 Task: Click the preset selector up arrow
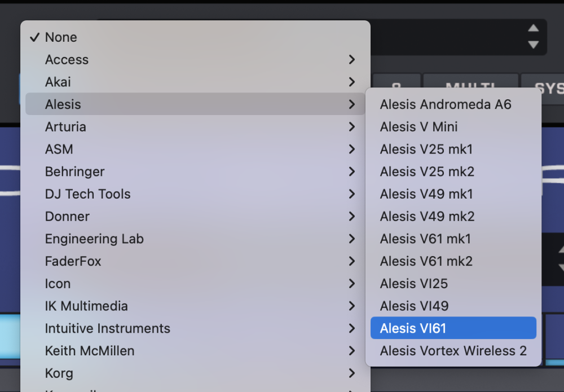(533, 29)
